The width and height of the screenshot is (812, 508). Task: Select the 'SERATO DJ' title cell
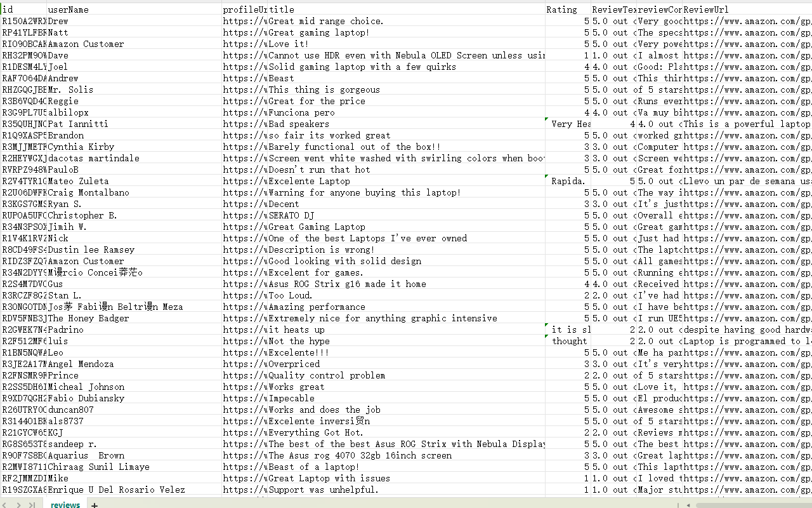(x=407, y=215)
